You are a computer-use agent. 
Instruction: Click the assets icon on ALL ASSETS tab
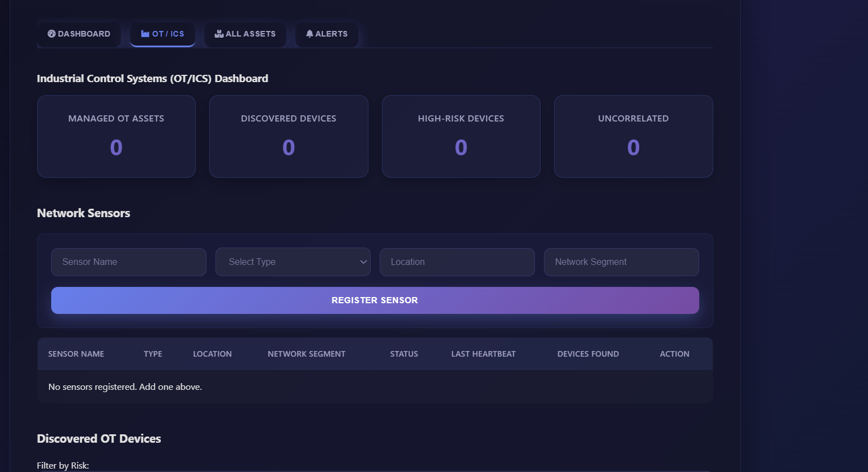pyautogui.click(x=218, y=34)
